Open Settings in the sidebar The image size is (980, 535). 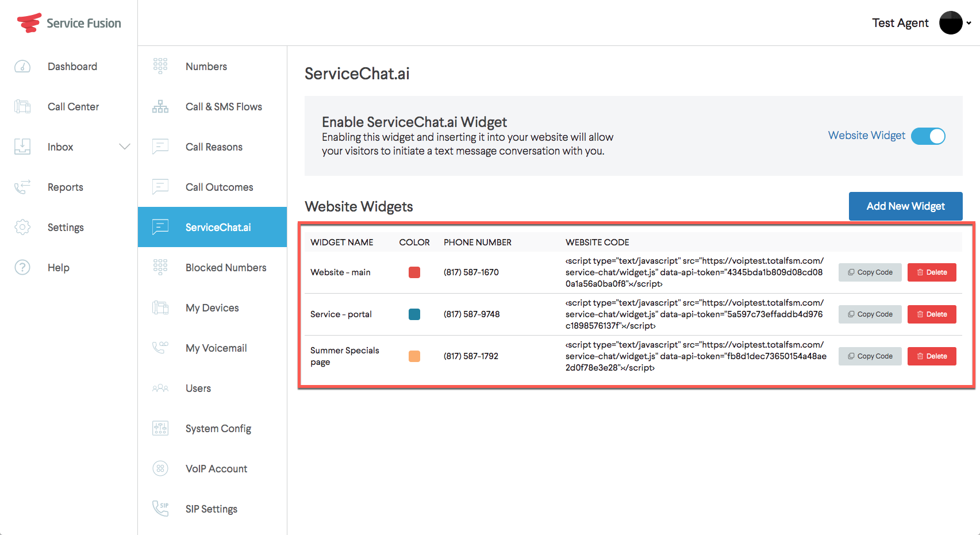66,228
